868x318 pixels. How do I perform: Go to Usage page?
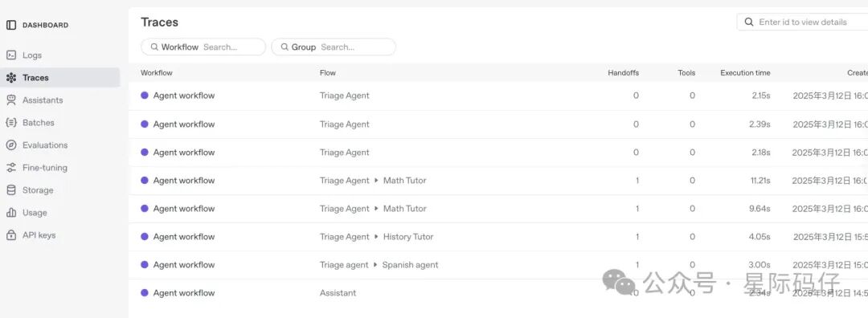[x=35, y=213]
